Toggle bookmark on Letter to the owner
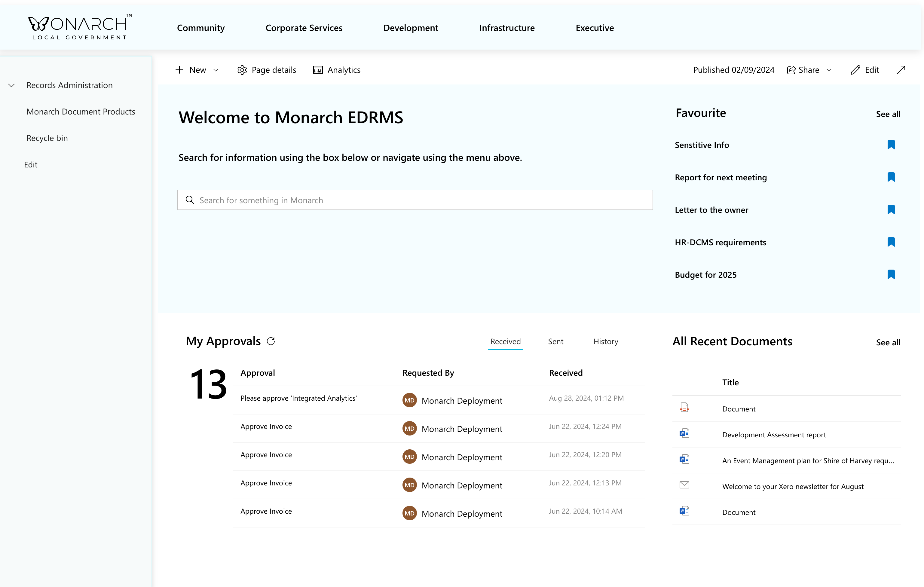924x587 pixels. coord(891,209)
